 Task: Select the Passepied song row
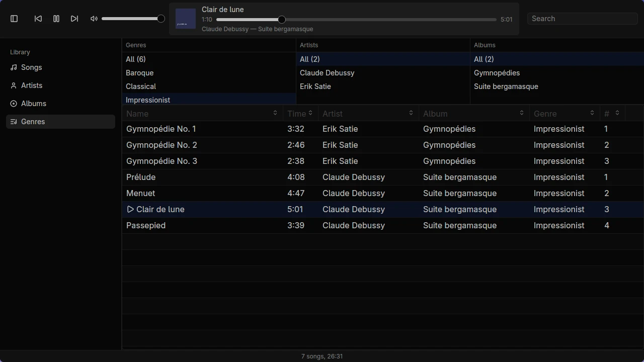click(x=383, y=226)
